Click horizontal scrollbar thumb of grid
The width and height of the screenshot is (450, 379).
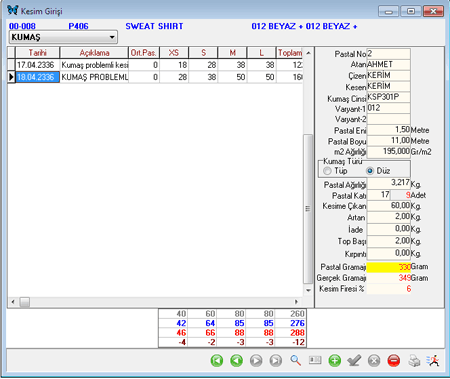[x=24, y=302]
